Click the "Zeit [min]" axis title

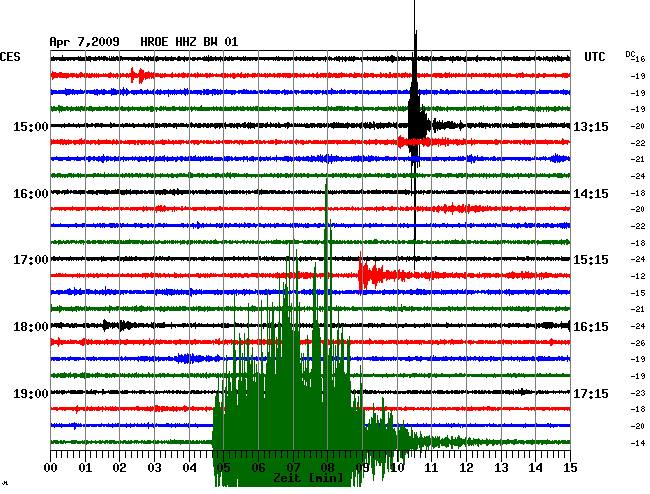[x=308, y=478]
